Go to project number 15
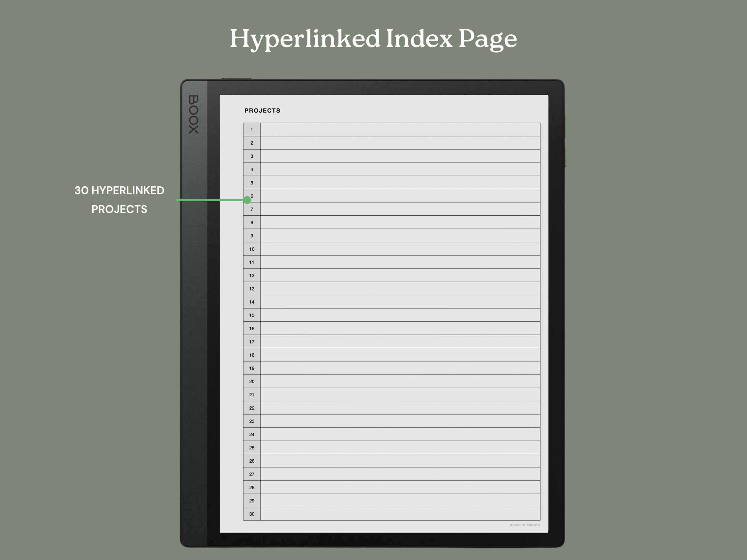 (x=252, y=315)
